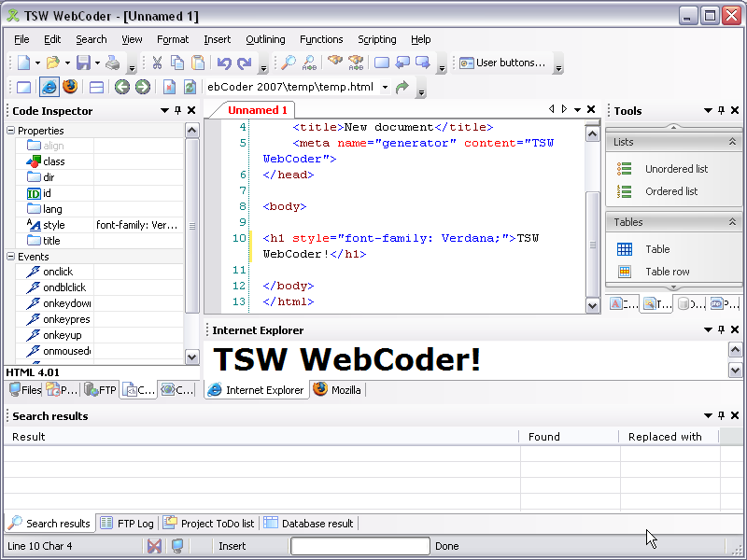
Task: Switch to the Mozilla preview tab
Action: click(338, 390)
